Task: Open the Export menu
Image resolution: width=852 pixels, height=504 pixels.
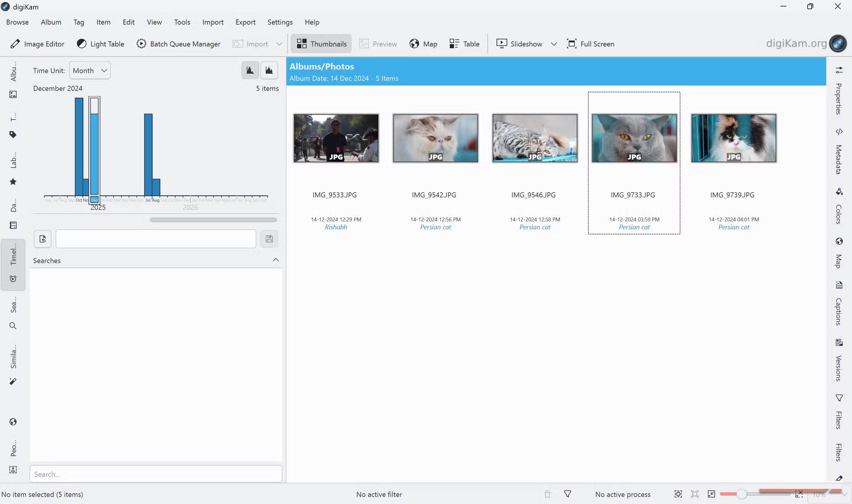Action: click(245, 22)
